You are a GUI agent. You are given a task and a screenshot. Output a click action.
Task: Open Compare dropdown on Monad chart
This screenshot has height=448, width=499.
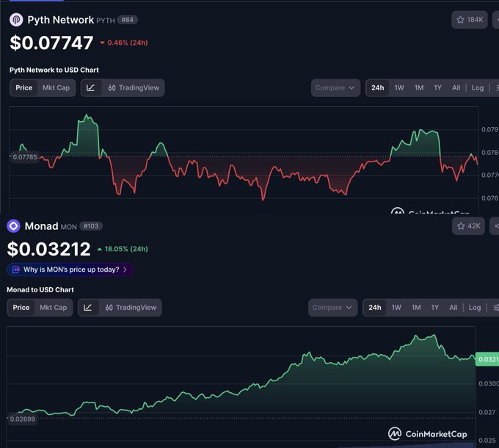click(x=332, y=308)
